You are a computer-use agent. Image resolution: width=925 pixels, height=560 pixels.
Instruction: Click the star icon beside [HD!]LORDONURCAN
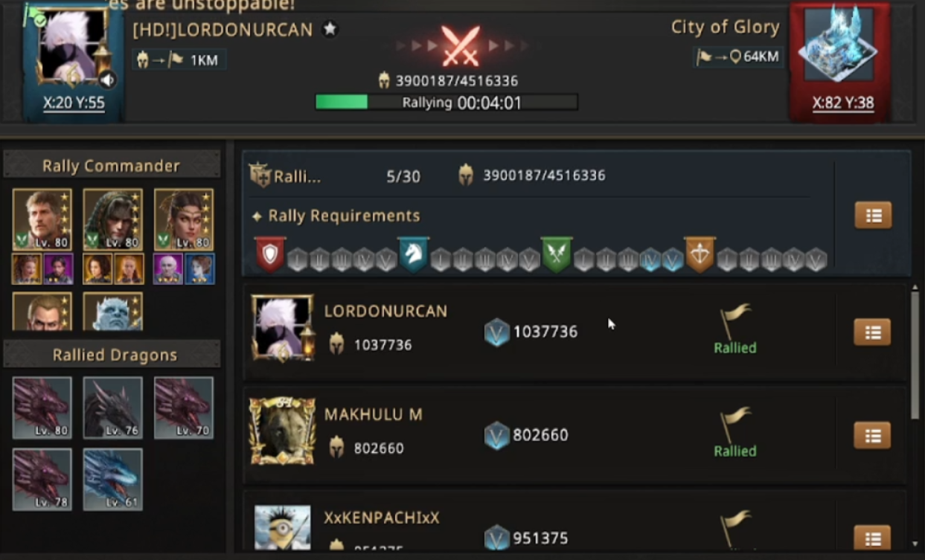[x=330, y=29]
